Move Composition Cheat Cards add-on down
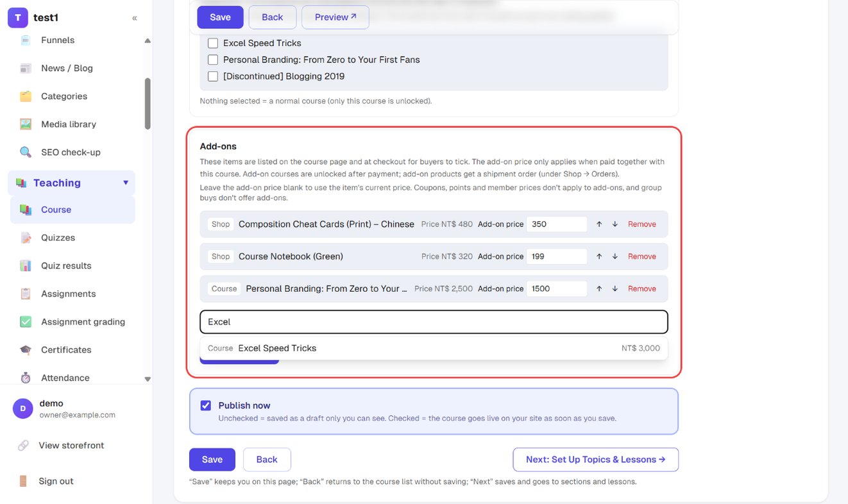The height and width of the screenshot is (504, 848). coord(615,224)
